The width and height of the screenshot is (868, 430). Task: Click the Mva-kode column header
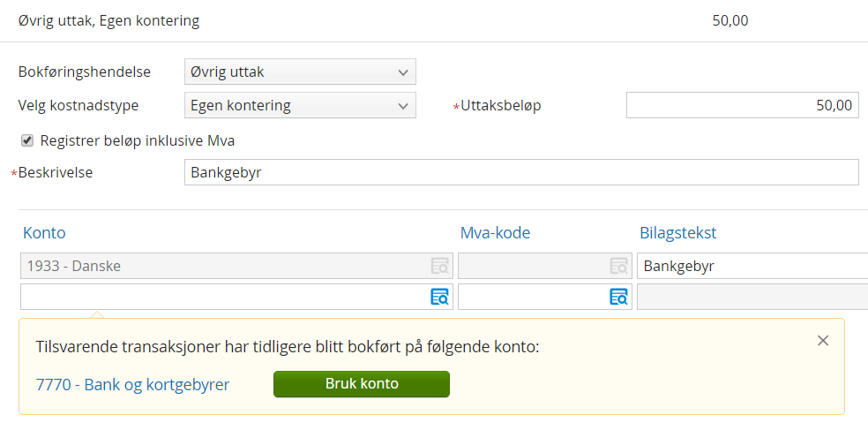click(495, 233)
